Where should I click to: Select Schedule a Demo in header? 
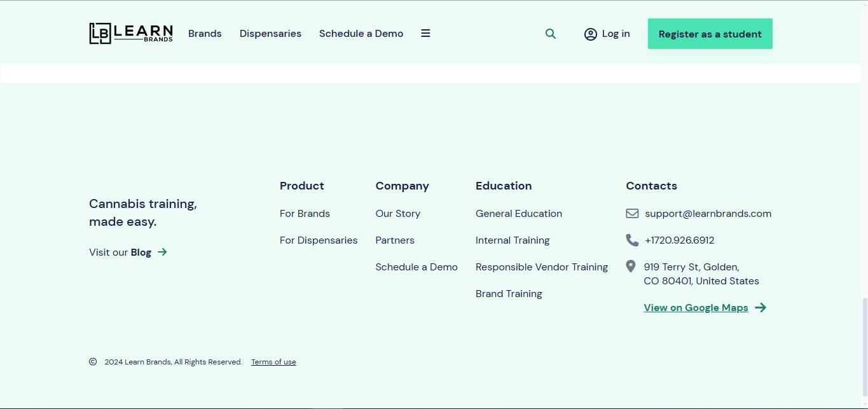[x=361, y=34]
